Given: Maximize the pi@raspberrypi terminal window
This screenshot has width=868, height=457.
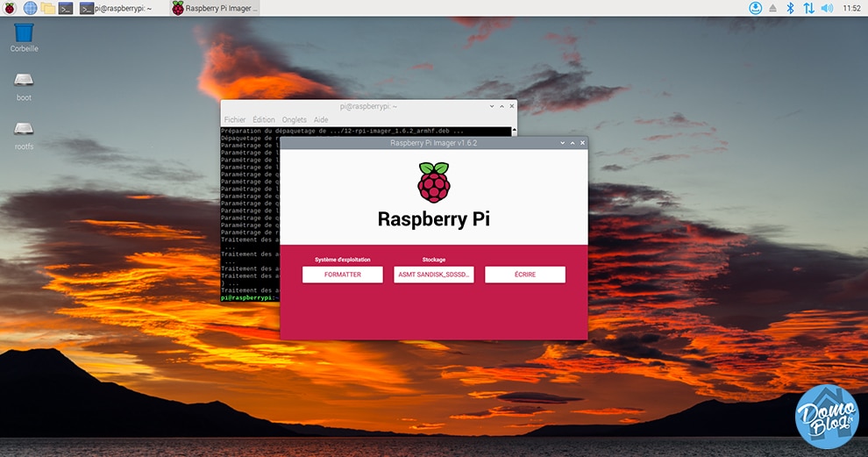Looking at the screenshot, I should coord(502,106).
